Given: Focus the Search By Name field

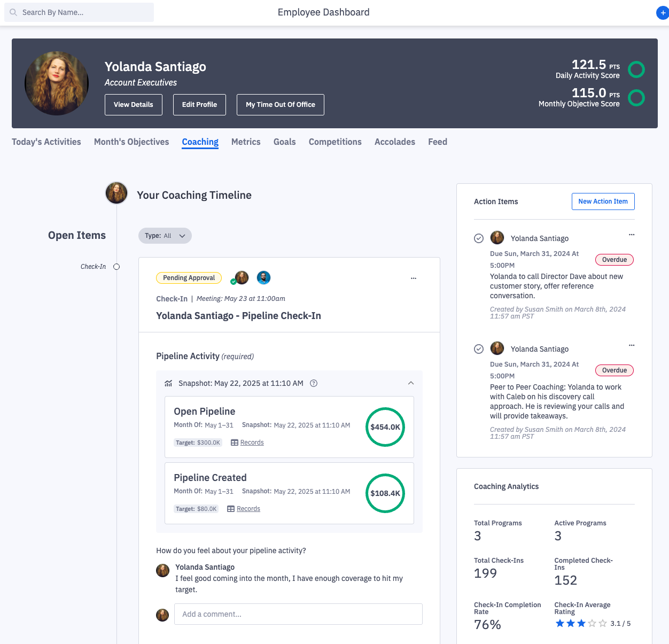Looking at the screenshot, I should coord(79,12).
